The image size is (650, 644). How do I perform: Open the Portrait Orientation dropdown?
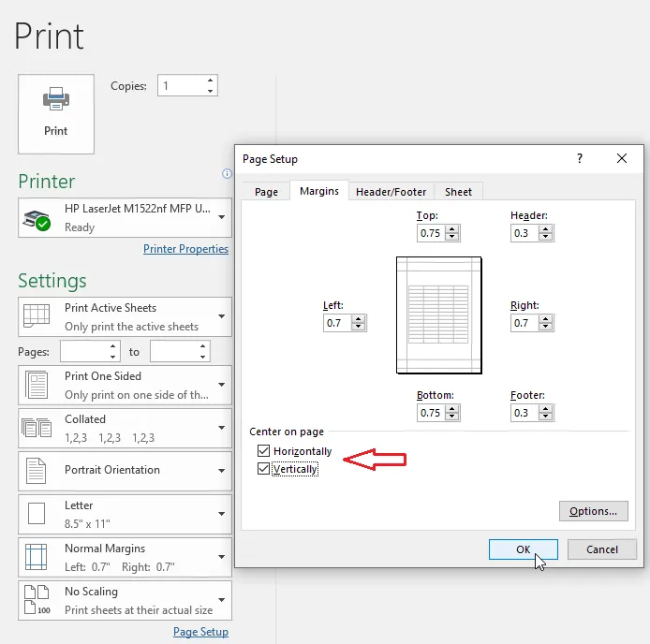[222, 471]
